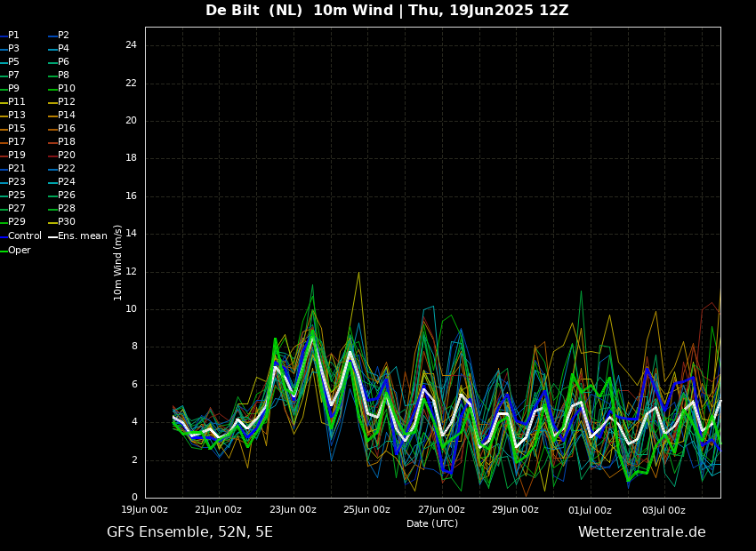Toggle the Control legend entry
This screenshot has width=756, height=551.
[24, 236]
